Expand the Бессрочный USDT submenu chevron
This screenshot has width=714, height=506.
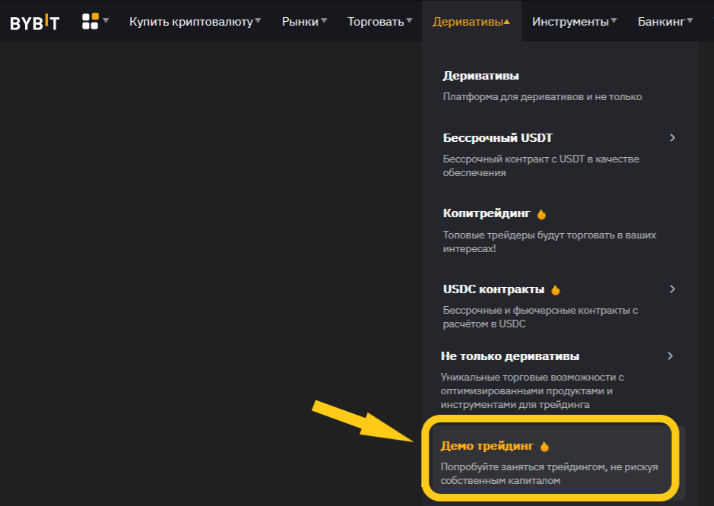[x=672, y=138]
